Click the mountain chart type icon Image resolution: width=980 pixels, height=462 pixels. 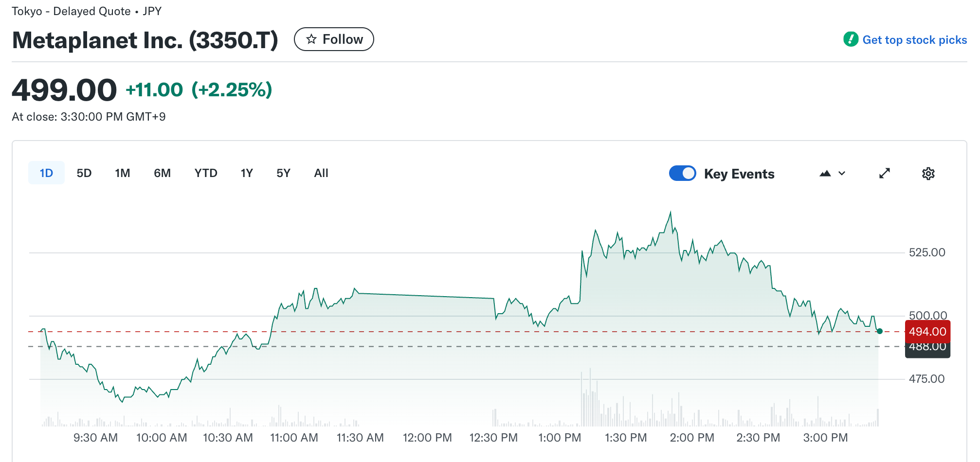tap(825, 174)
